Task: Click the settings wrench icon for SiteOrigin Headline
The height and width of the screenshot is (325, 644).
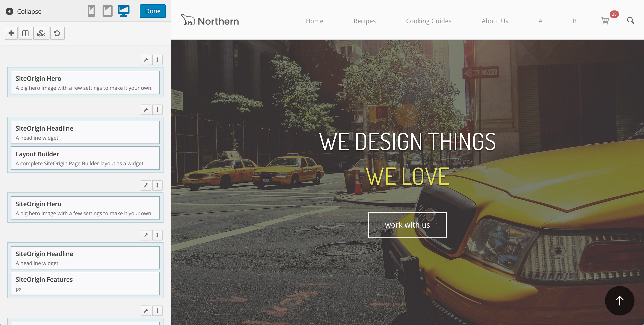Action: 146,110
